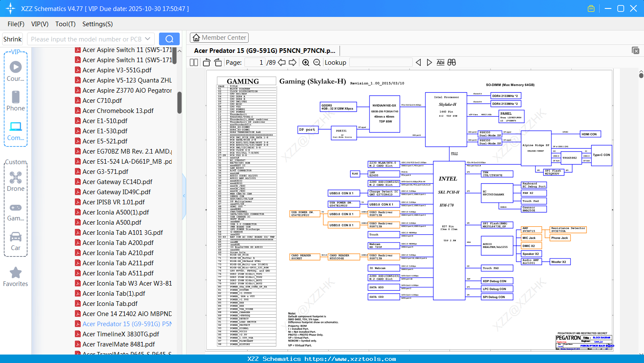This screenshot has width=644, height=363.
Task: Open the Game console category
Action: click(16, 212)
